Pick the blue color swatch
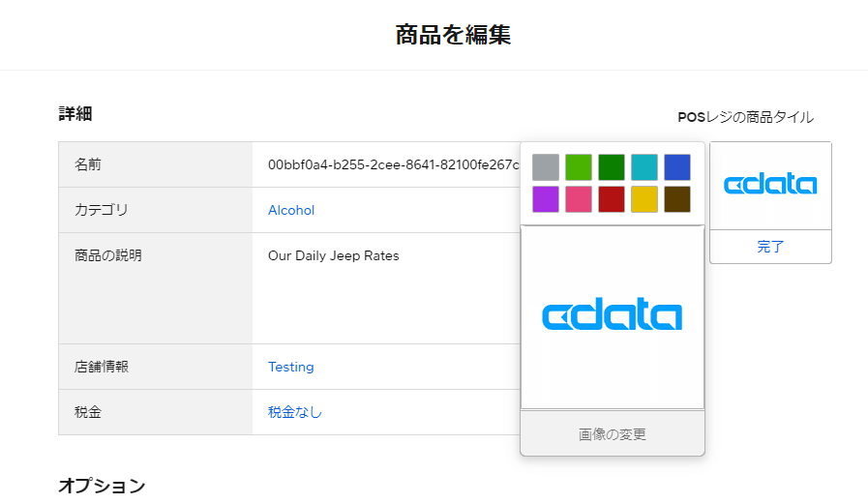The width and height of the screenshot is (868, 504). 677,167
